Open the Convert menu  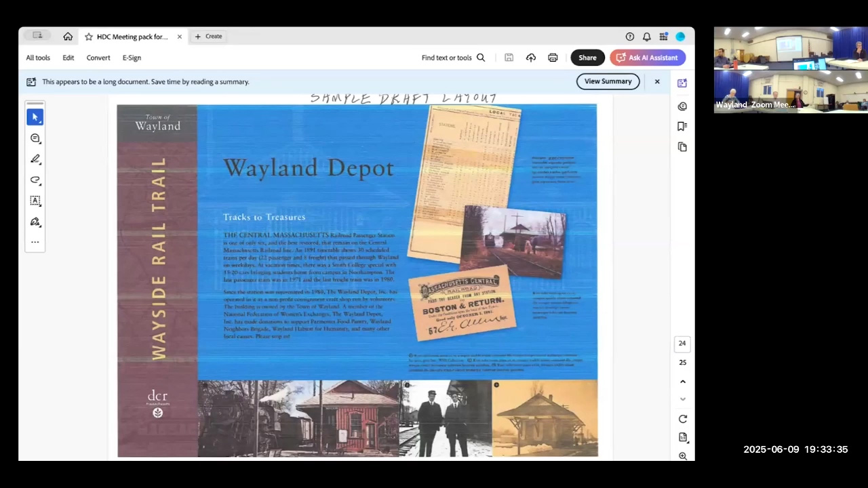point(98,58)
